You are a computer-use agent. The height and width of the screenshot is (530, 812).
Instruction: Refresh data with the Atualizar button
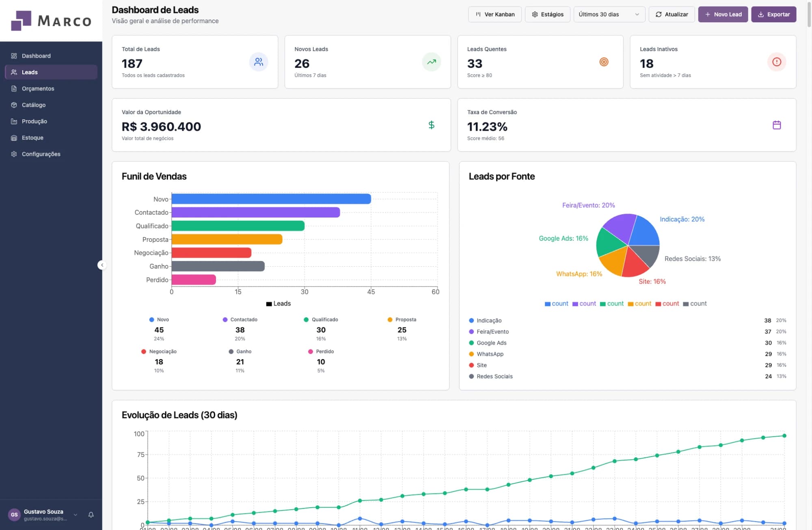[x=672, y=14]
